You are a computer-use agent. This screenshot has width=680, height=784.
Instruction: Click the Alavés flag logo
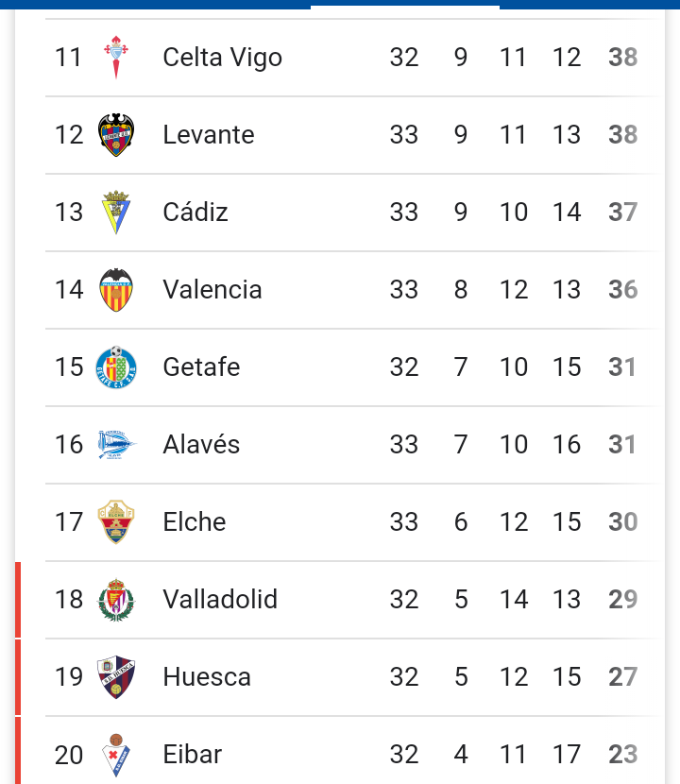tap(117, 445)
